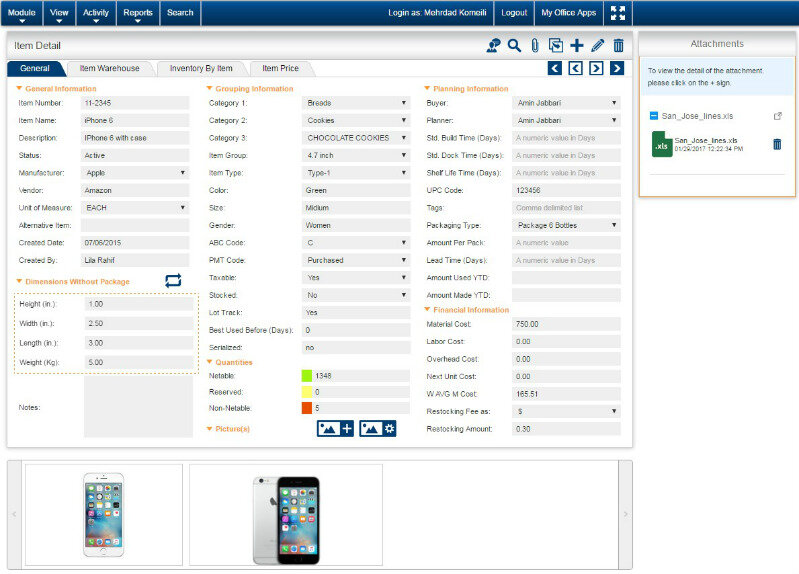799x574 pixels.
Task: Click the search magnifier icon in Item Detail
Action: coord(514,45)
